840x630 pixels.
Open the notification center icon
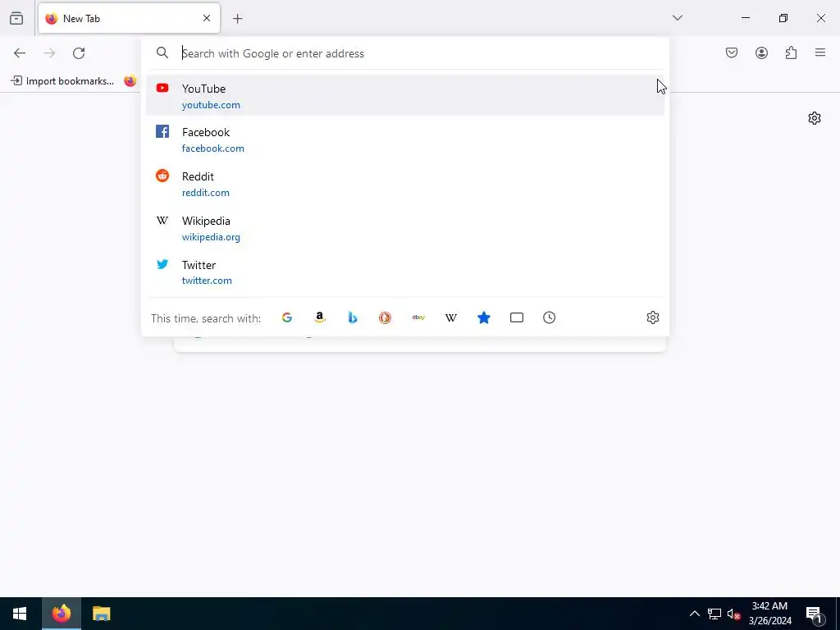[814, 614]
